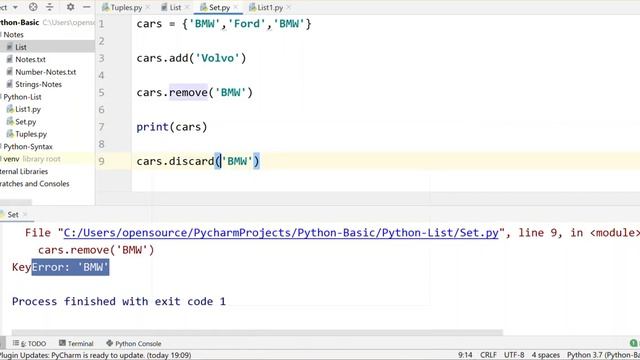The width and height of the screenshot is (640, 360).
Task: Expand External Libraries node
Action: [24, 171]
